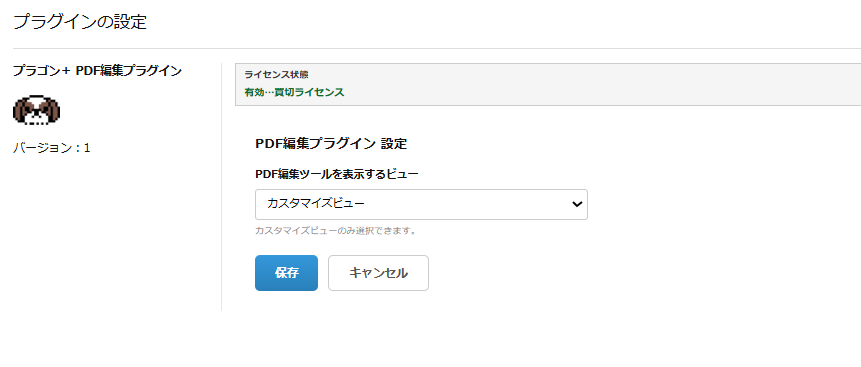Click the ライセンス状態 label

click(x=276, y=75)
